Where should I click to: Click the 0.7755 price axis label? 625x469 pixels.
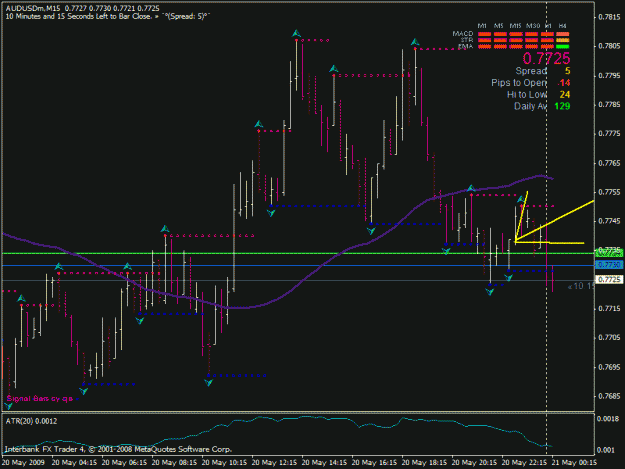click(609, 192)
